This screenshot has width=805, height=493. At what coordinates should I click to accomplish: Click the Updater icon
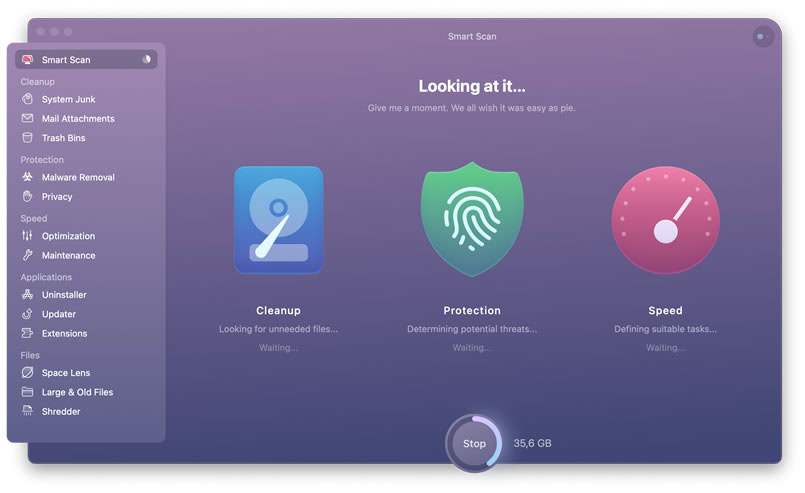point(27,314)
